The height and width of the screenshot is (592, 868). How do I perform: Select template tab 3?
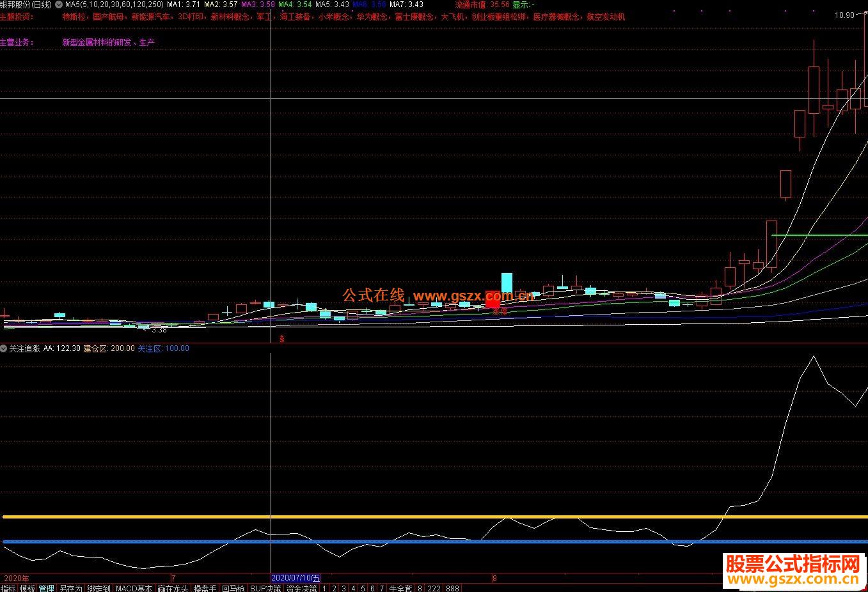pyautogui.click(x=343, y=588)
